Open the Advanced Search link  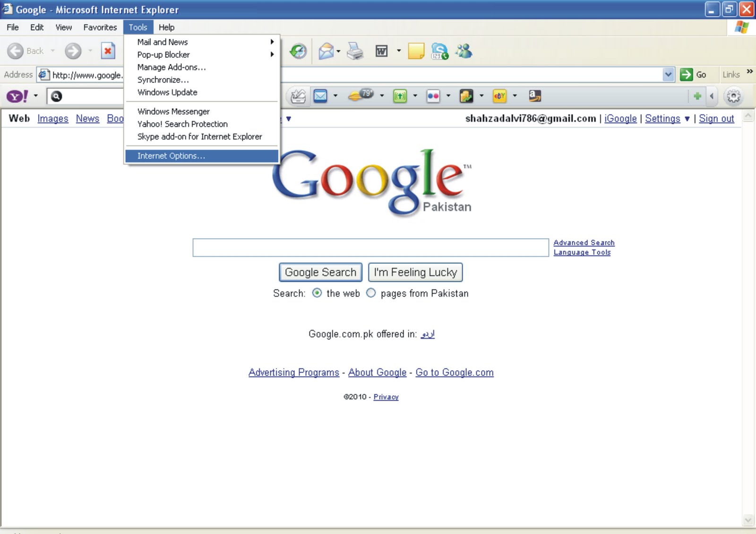coord(584,242)
